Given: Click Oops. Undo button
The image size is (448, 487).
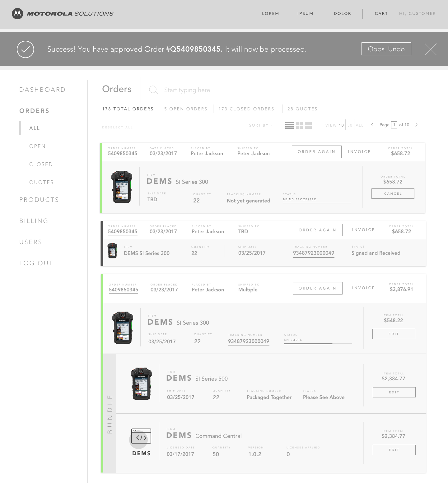Looking at the screenshot, I should pyautogui.click(x=386, y=49).
